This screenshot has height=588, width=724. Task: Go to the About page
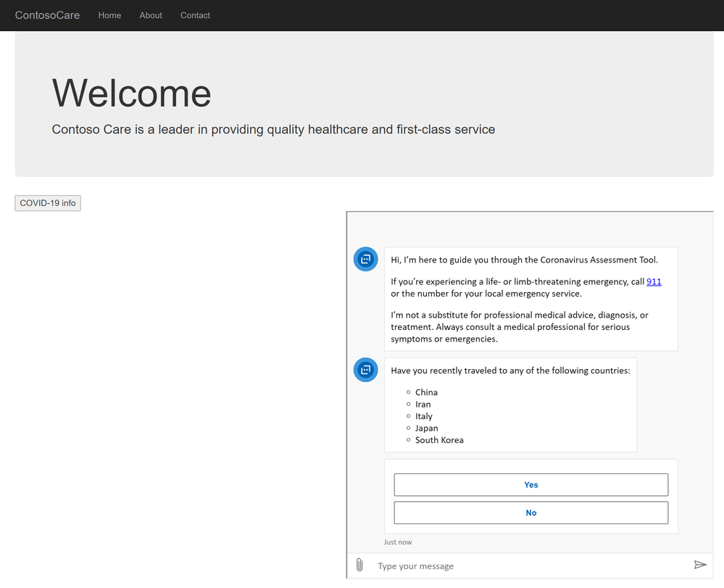(x=151, y=15)
